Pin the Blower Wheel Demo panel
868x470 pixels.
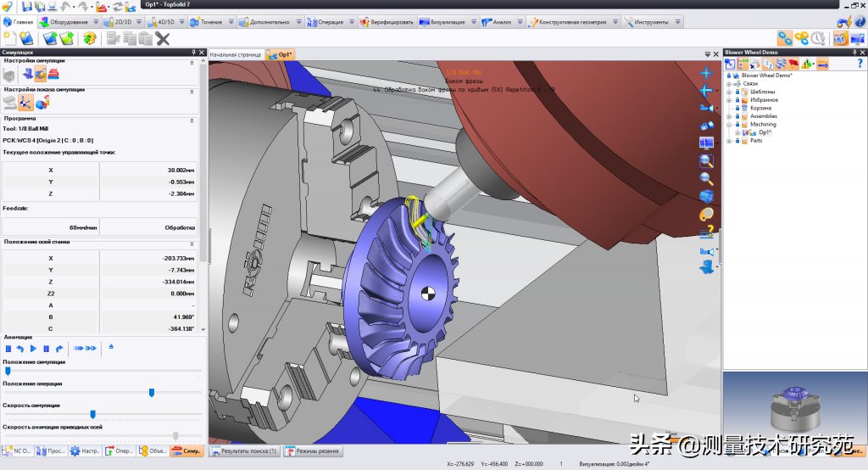854,52
